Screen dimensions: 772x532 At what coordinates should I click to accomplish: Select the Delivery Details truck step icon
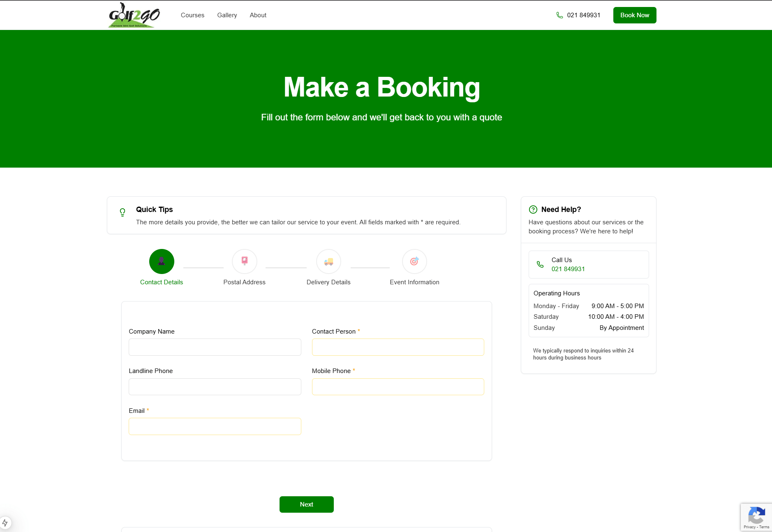click(328, 261)
